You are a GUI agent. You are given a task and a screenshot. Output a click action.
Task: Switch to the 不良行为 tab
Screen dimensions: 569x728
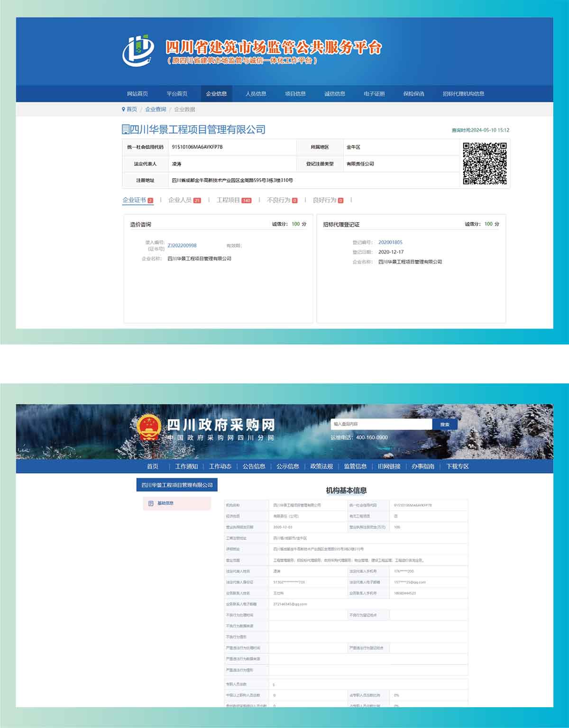(282, 200)
